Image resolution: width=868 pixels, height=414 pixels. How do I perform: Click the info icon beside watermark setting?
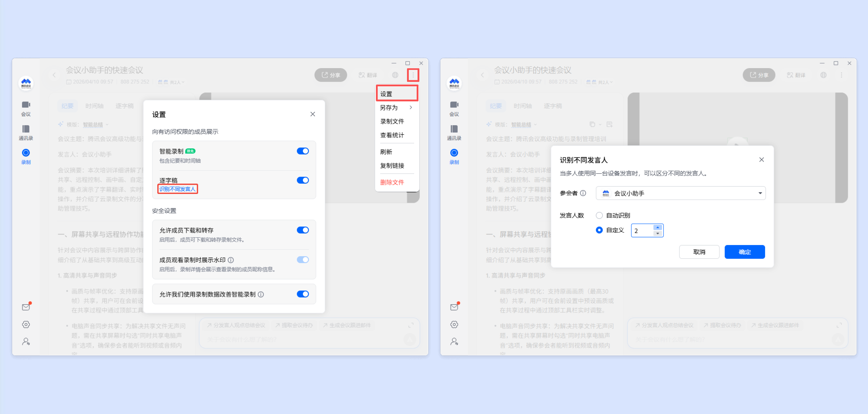231,260
